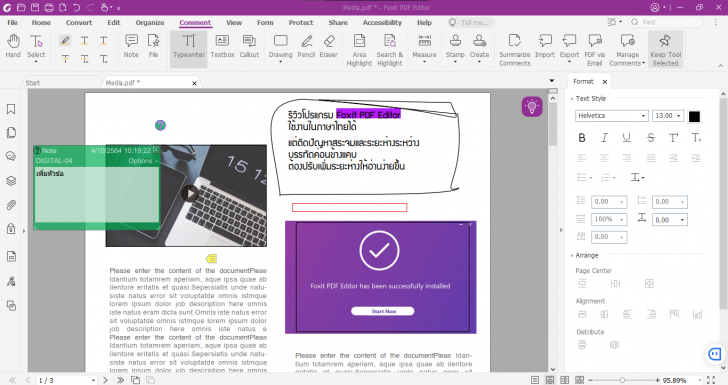This screenshot has height=385, width=728.
Task: Click the Tell me search box
Action: [x=470, y=22]
